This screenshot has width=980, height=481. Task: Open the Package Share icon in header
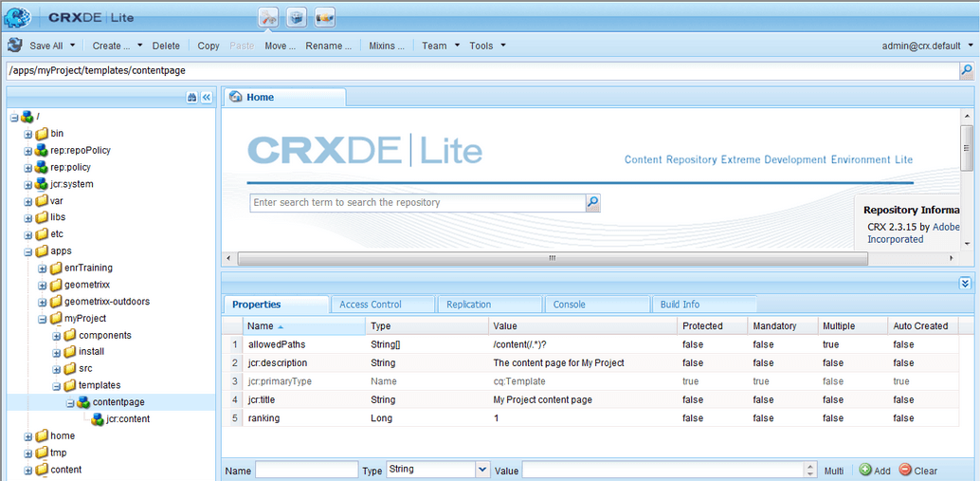click(325, 18)
